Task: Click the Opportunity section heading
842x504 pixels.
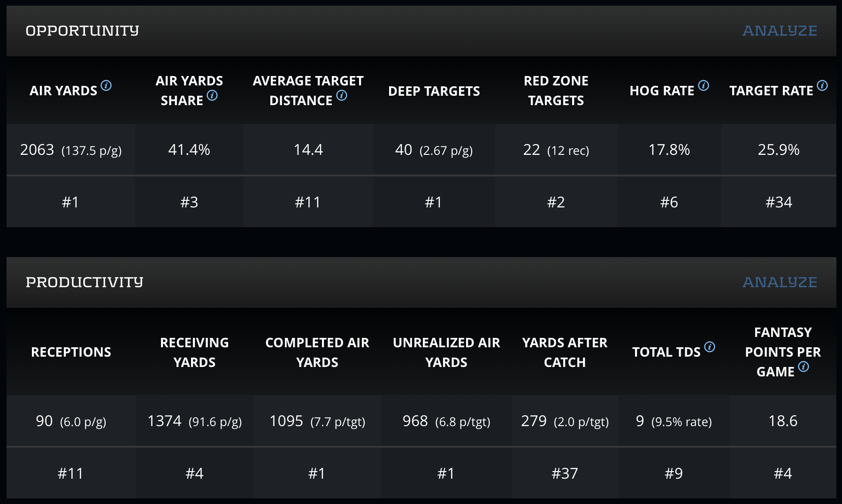Action: pos(82,31)
